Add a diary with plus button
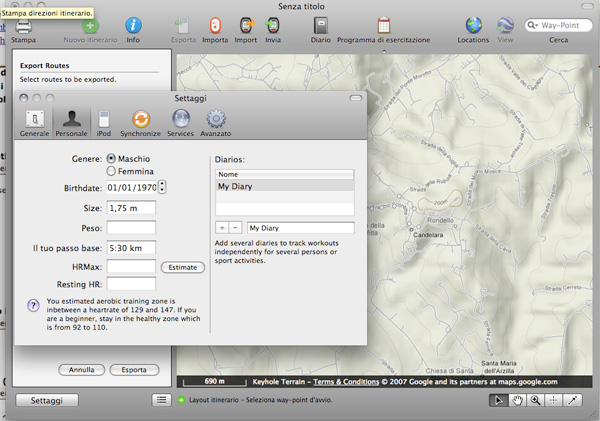Viewport: 600px width, 421px height. pyautogui.click(x=222, y=228)
